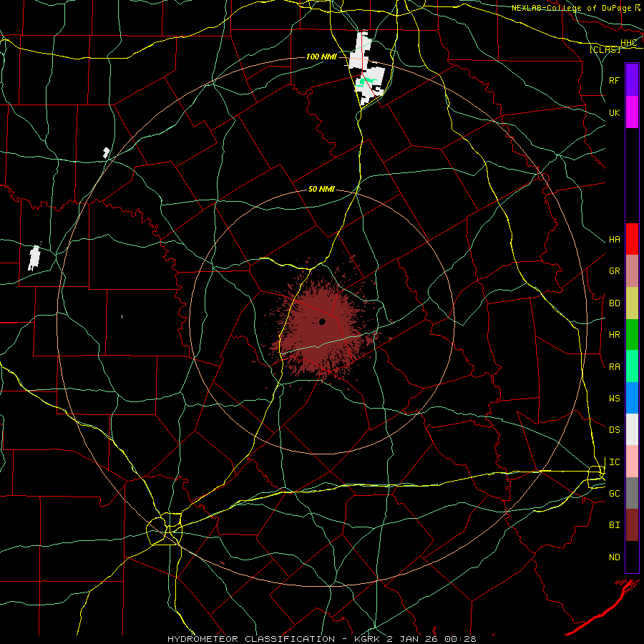This screenshot has width=644, height=644.
Task: Select the GR salmon legend swatch
Action: click(x=632, y=271)
